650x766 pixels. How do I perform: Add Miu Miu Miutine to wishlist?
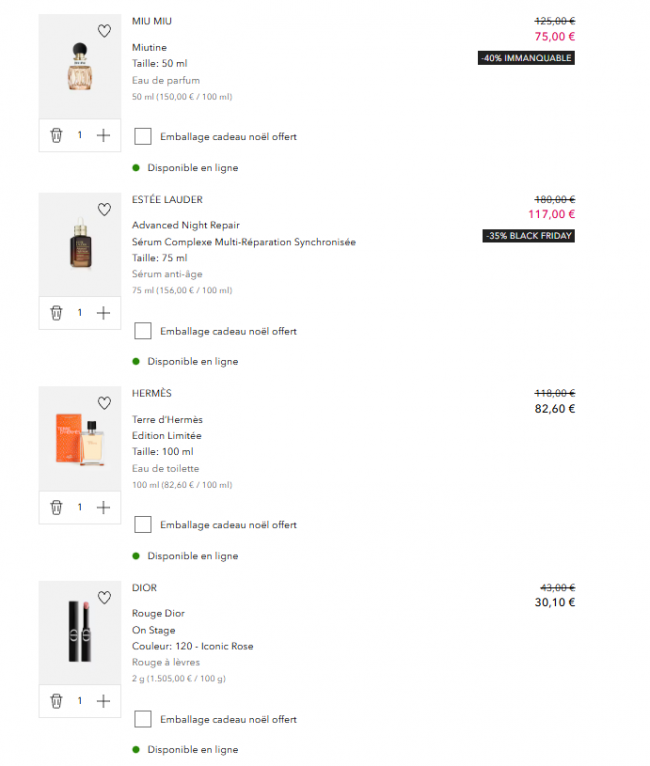(104, 31)
